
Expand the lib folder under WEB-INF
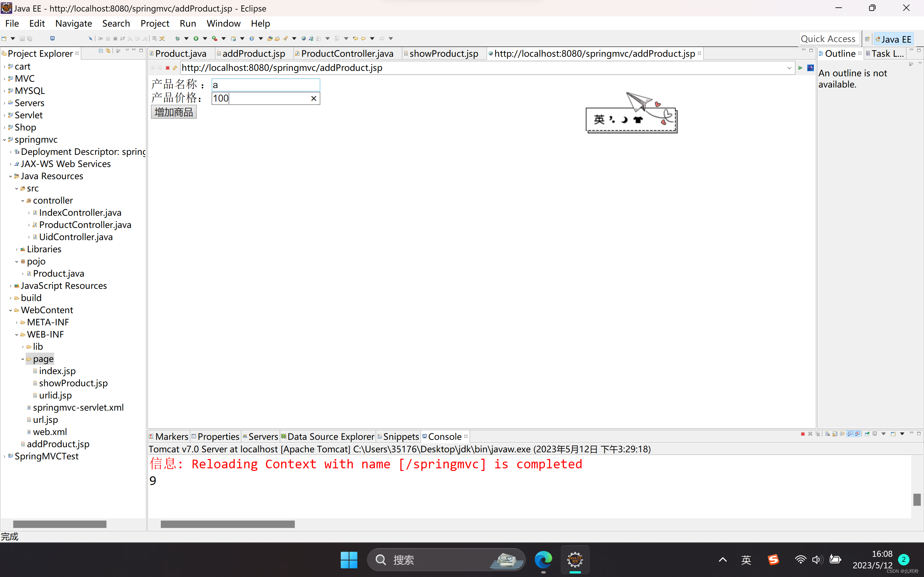(23, 347)
